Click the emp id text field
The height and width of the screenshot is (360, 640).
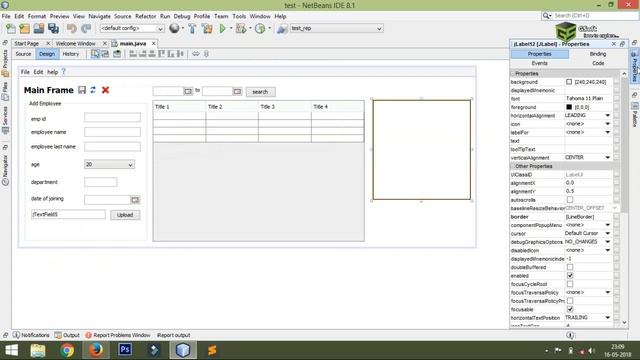click(112, 118)
